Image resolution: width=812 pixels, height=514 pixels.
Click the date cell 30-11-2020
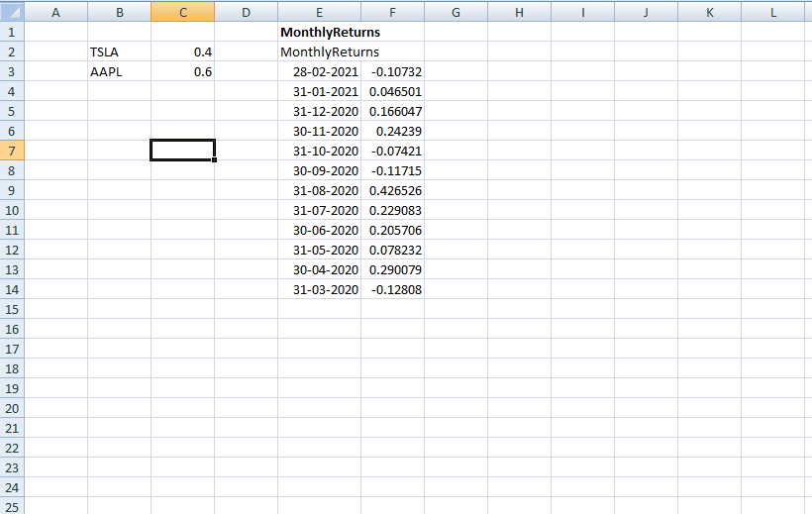(x=320, y=131)
